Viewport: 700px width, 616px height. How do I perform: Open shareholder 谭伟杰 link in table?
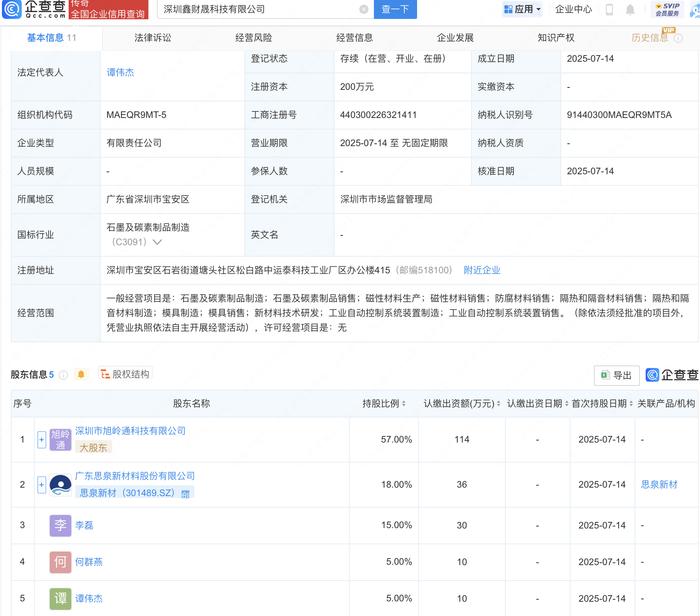pos(88,599)
